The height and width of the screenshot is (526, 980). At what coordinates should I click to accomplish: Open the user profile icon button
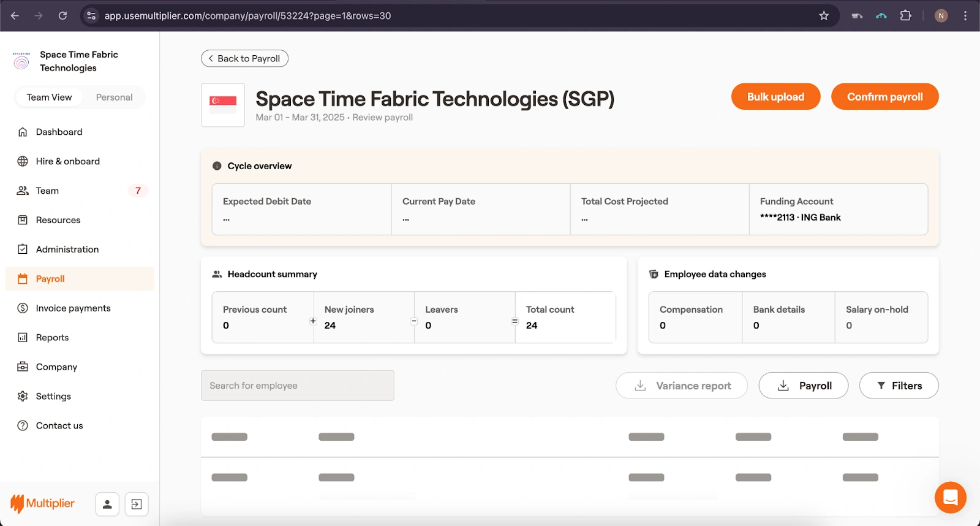(x=107, y=504)
